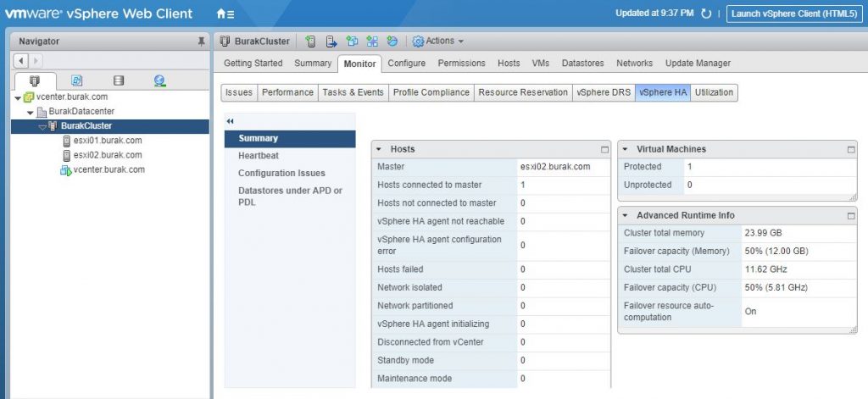Switch to the Performance sub-tab
The width and height of the screenshot is (868, 399).
[x=288, y=93]
